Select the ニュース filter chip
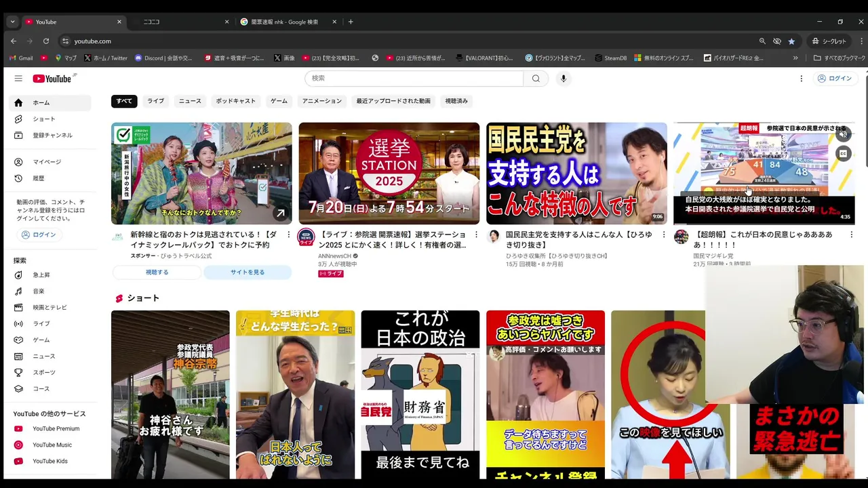The width and height of the screenshot is (868, 488). coord(190,101)
